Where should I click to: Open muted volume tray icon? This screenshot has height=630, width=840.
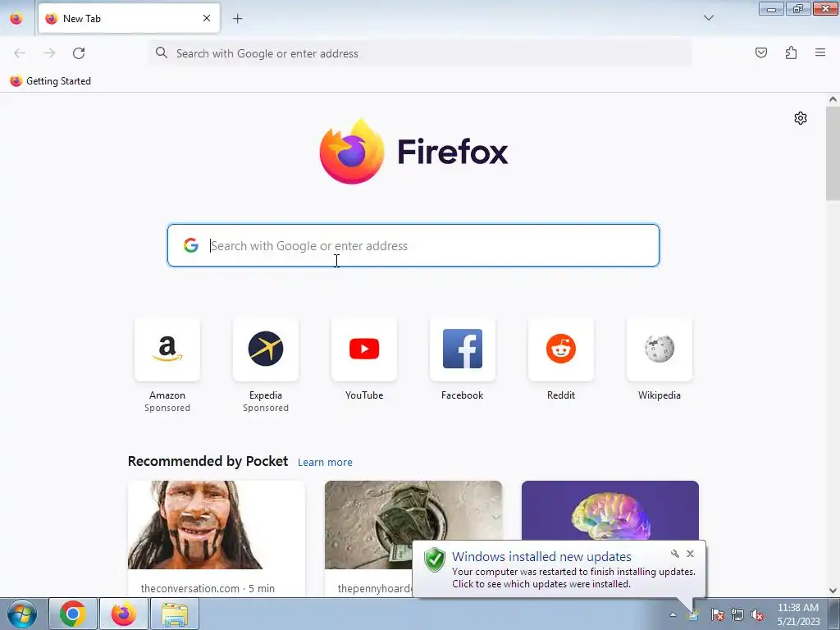(757, 615)
